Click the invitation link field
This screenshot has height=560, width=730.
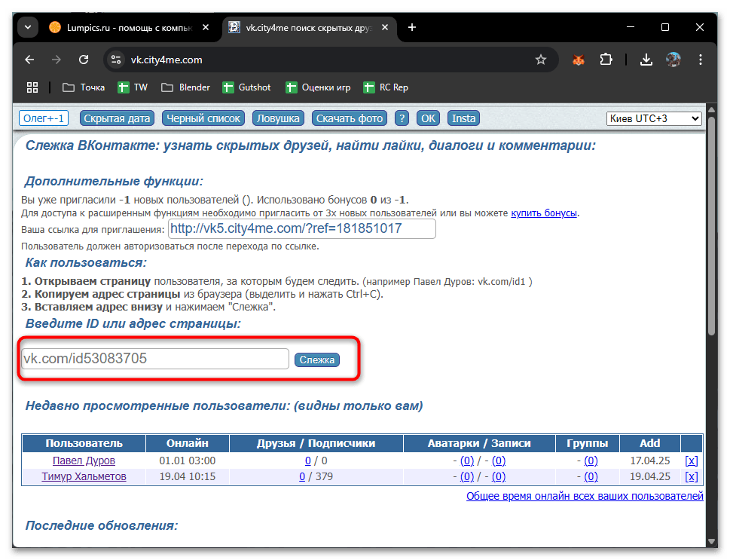point(301,229)
